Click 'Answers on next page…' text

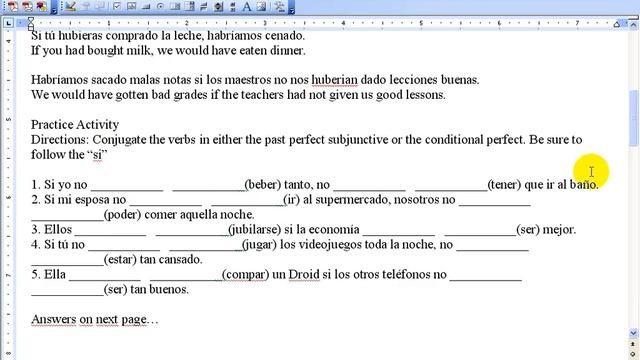(94, 319)
